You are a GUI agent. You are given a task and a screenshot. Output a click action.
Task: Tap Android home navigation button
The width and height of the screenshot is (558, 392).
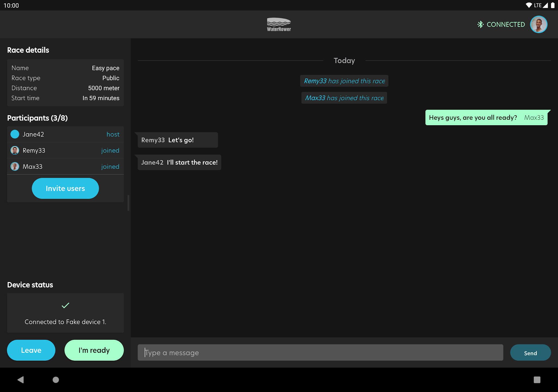(56, 380)
